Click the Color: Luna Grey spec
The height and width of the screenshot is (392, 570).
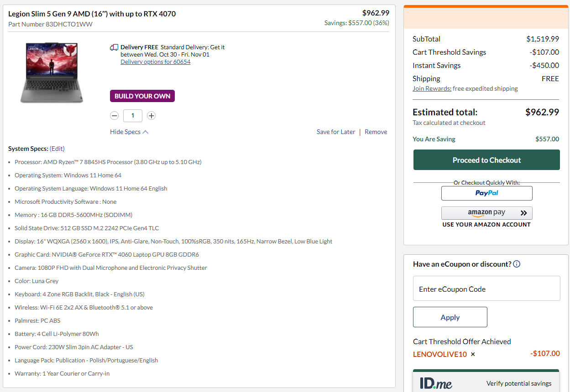pos(37,281)
